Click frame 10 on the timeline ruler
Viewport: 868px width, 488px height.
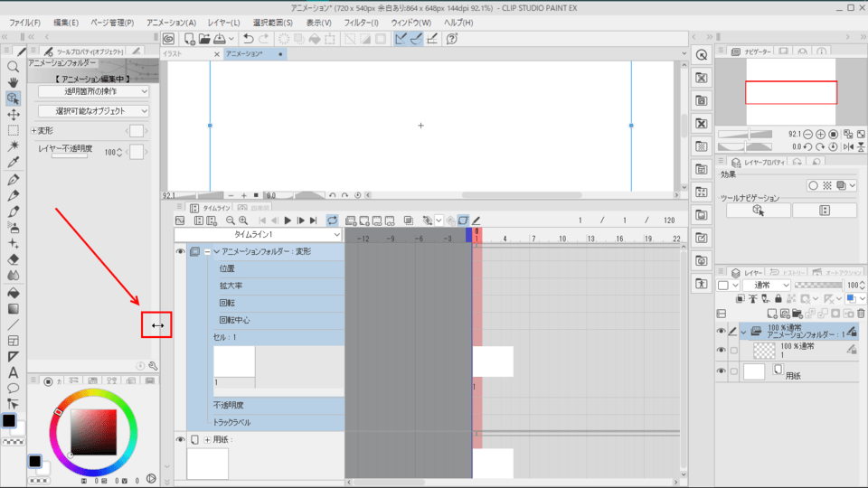pos(562,239)
